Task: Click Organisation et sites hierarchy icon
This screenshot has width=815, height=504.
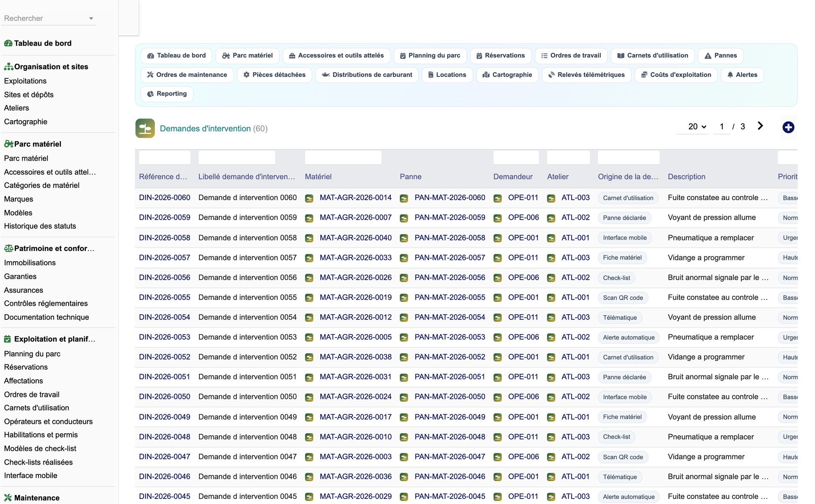Action: [8, 67]
